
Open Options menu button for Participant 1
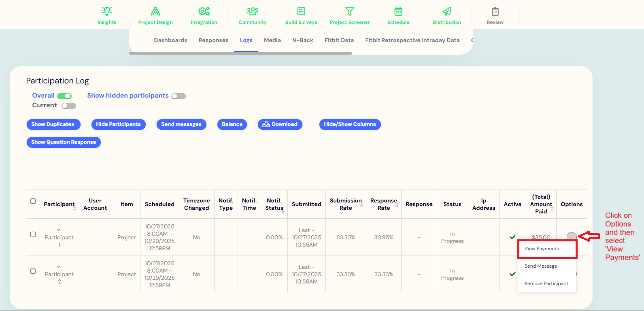571,236
